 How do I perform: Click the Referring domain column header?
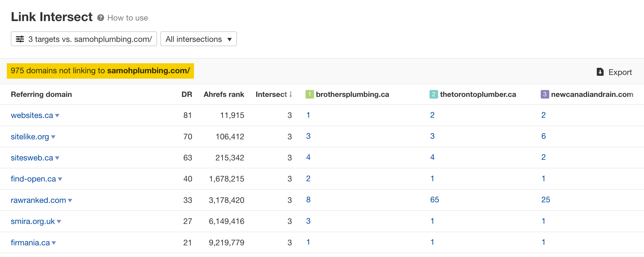41,94
